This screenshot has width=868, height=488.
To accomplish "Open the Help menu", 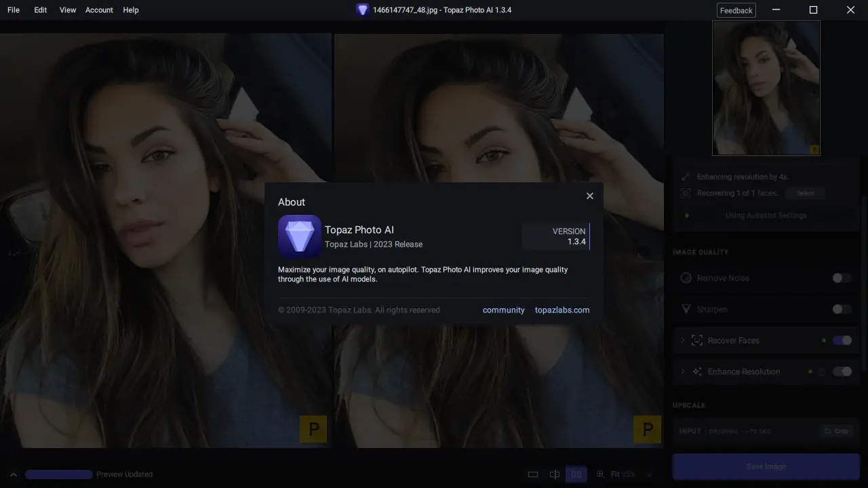I will click(x=131, y=10).
